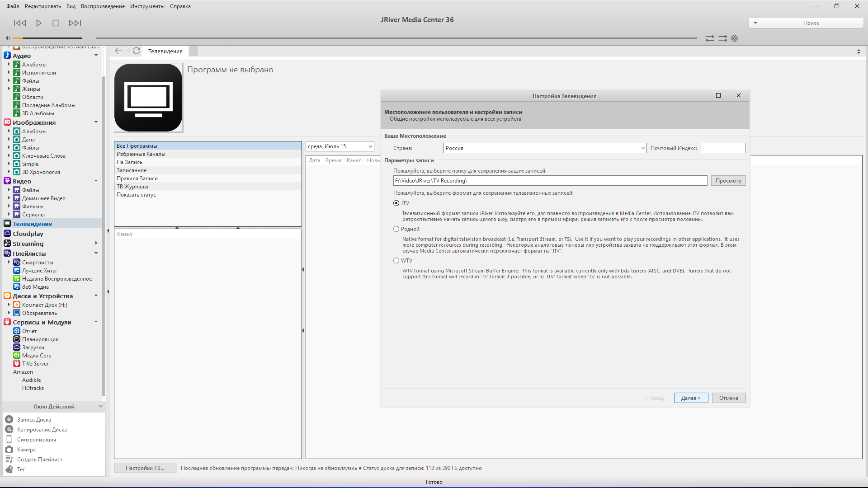
Task: Open the Планировщик scheduler icon
Action: coord(17,339)
